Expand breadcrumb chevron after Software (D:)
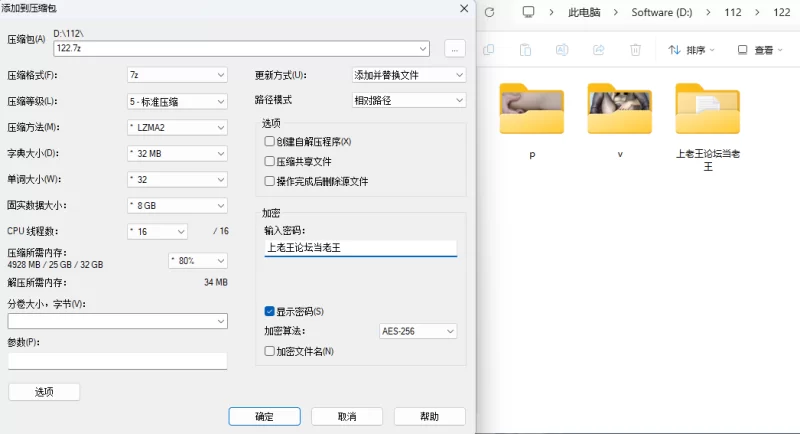 tap(708, 12)
